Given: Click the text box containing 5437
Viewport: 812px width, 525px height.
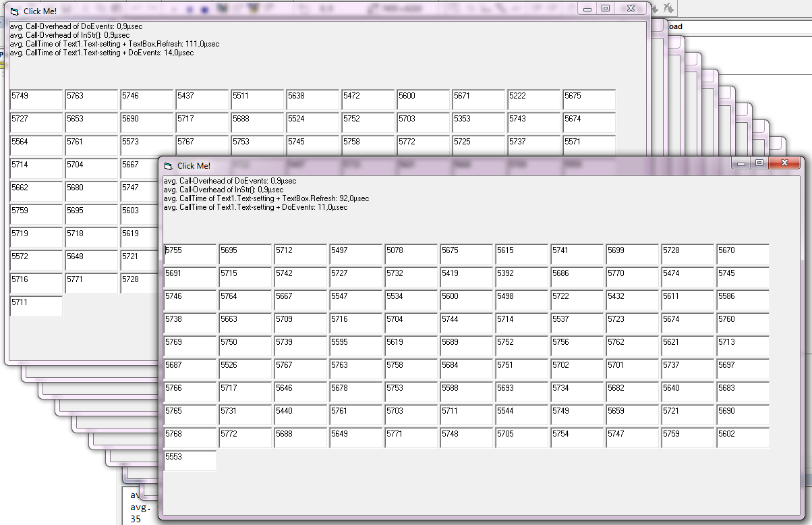Looking at the screenshot, I should click(202, 100).
